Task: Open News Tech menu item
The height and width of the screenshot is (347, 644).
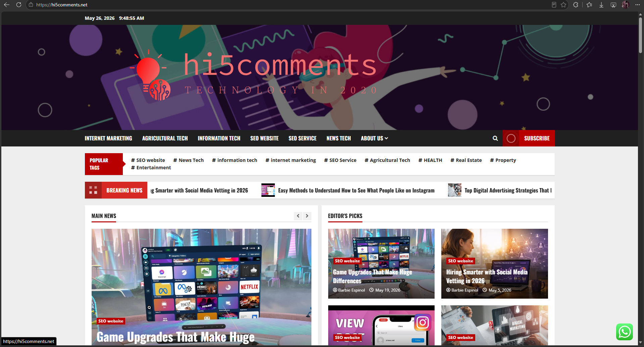Action: point(339,138)
